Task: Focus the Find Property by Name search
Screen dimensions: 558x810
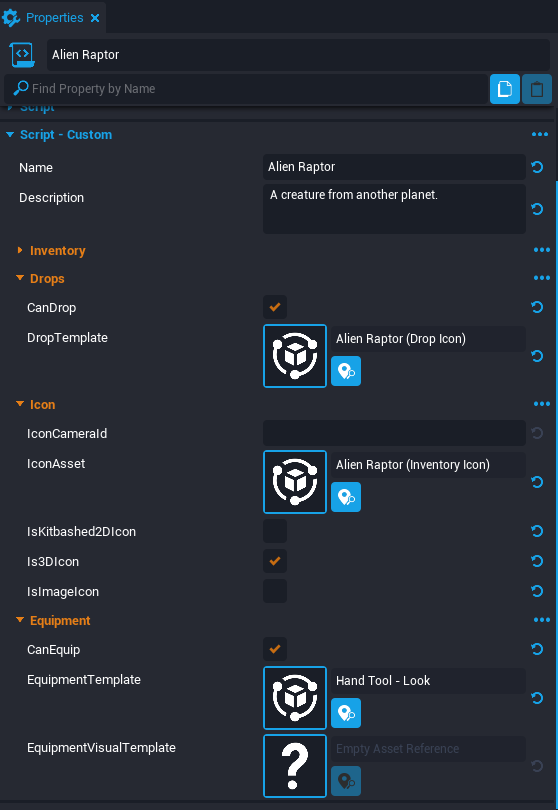Action: (x=246, y=89)
